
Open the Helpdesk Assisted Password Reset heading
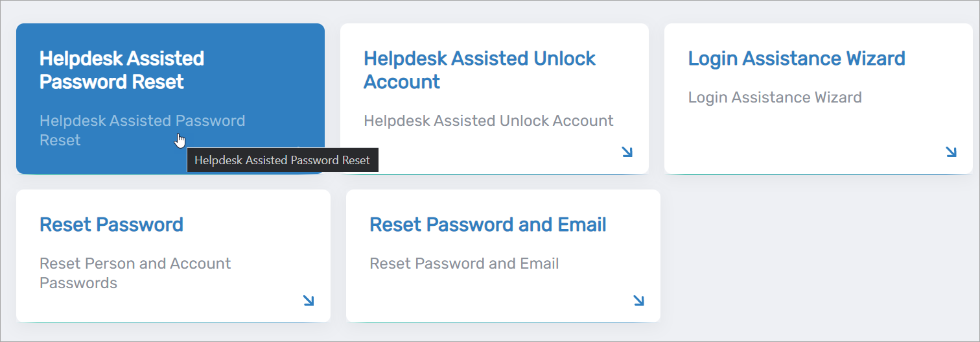point(122,70)
